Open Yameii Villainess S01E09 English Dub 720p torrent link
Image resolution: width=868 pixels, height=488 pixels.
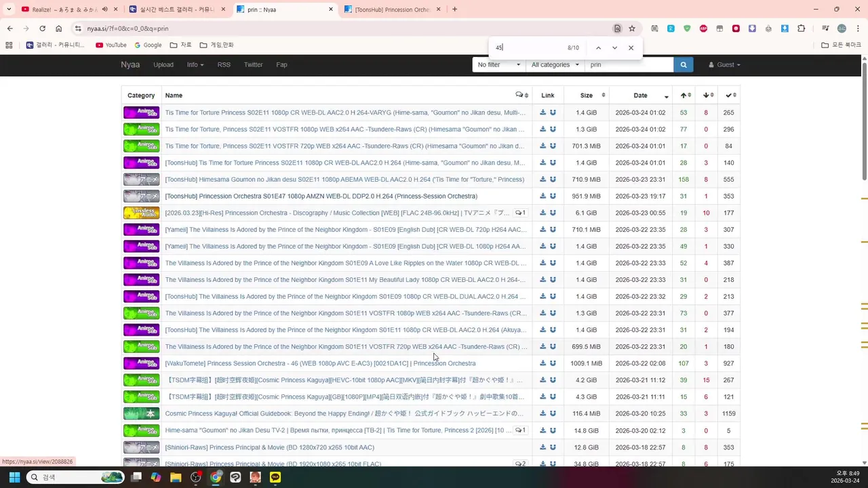coord(346,230)
